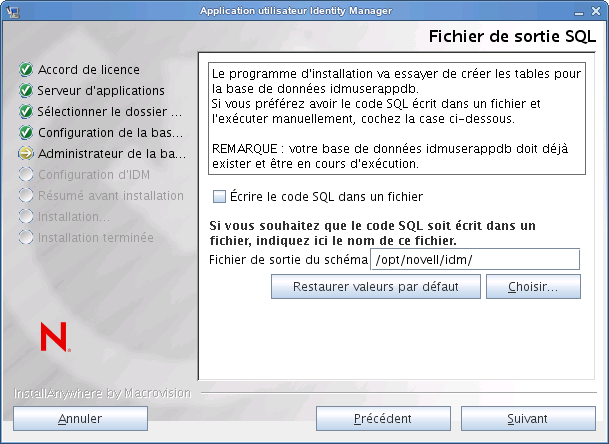Click the 'Résumé avant installation' step label
This screenshot has height=444, width=609.
[x=111, y=195]
